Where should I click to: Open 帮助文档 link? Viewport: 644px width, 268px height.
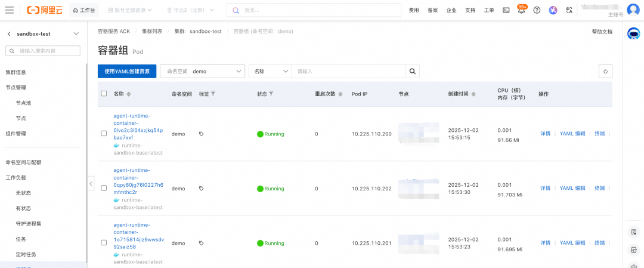(x=602, y=32)
